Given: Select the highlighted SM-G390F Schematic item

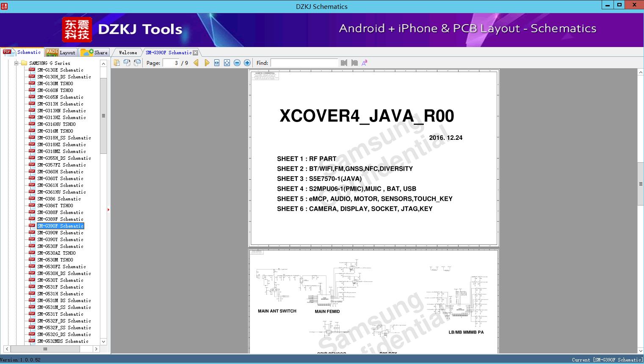Looking at the screenshot, I should [x=61, y=226].
